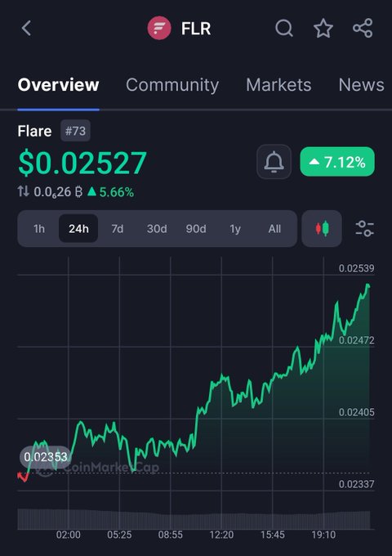Screen dimensions: 392x556
Task: Tap the 08:55 time axis label
Action: pyautogui.click(x=171, y=535)
